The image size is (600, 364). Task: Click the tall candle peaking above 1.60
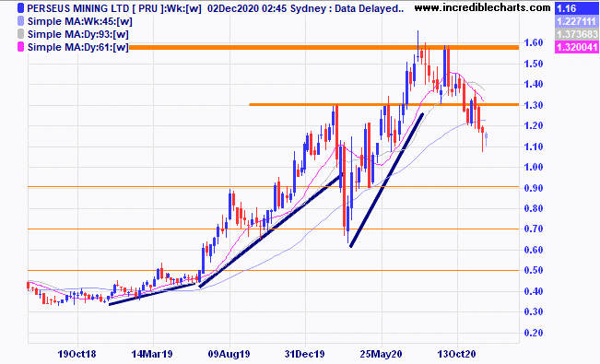418,44
